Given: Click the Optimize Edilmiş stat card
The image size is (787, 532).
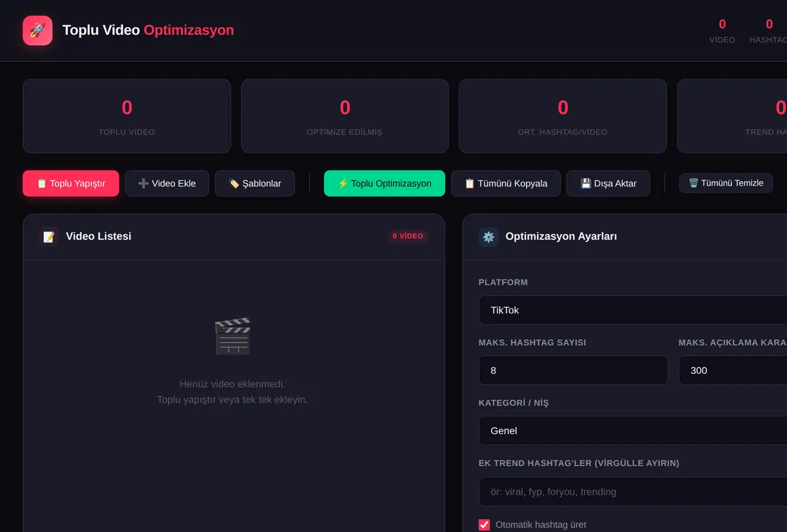Looking at the screenshot, I should 345,116.
